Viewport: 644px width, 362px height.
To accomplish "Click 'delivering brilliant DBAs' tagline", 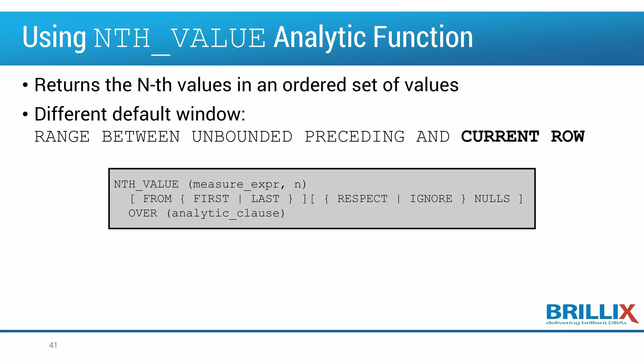I will point(586,323).
